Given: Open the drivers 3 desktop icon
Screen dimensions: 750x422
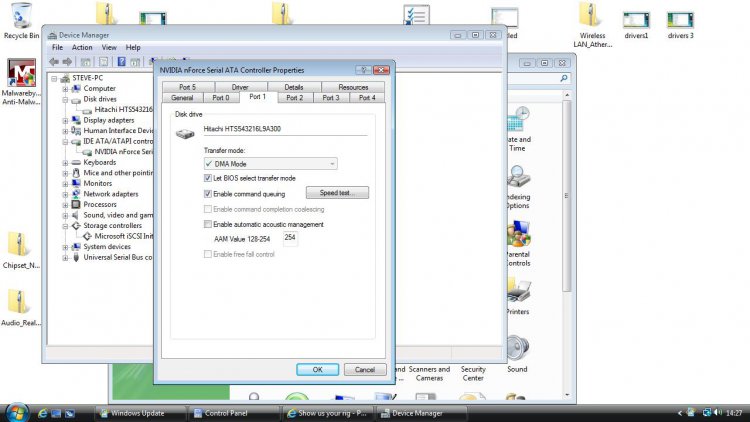Looking at the screenshot, I should tap(680, 25).
